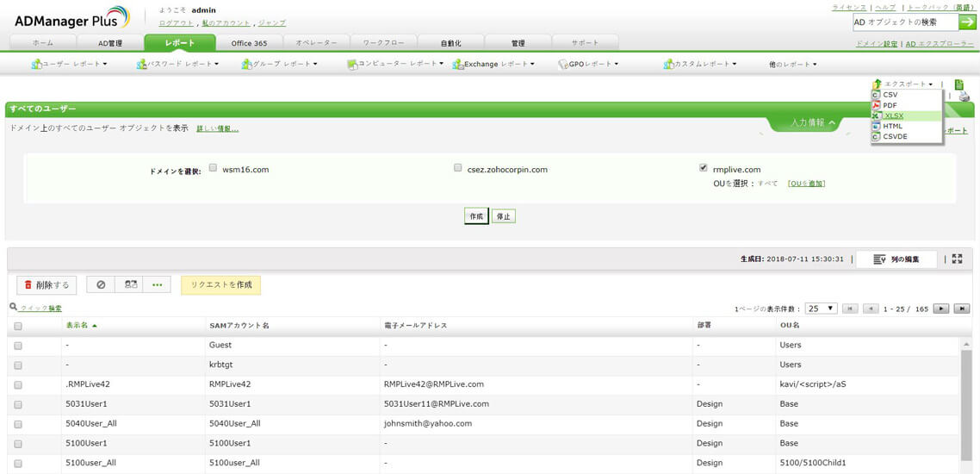Check the wsm16.com domain checkbox
The height and width of the screenshot is (474, 980).
pos(213,168)
